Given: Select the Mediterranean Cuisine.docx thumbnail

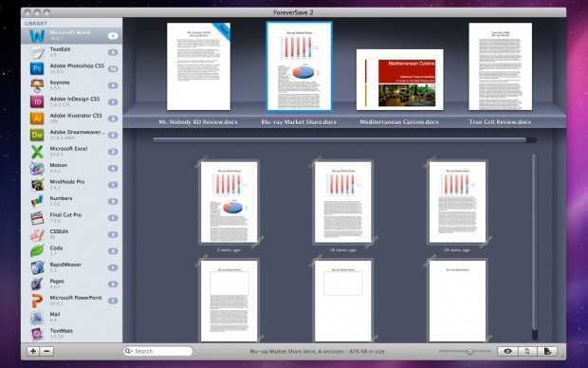Looking at the screenshot, I should 400,80.
